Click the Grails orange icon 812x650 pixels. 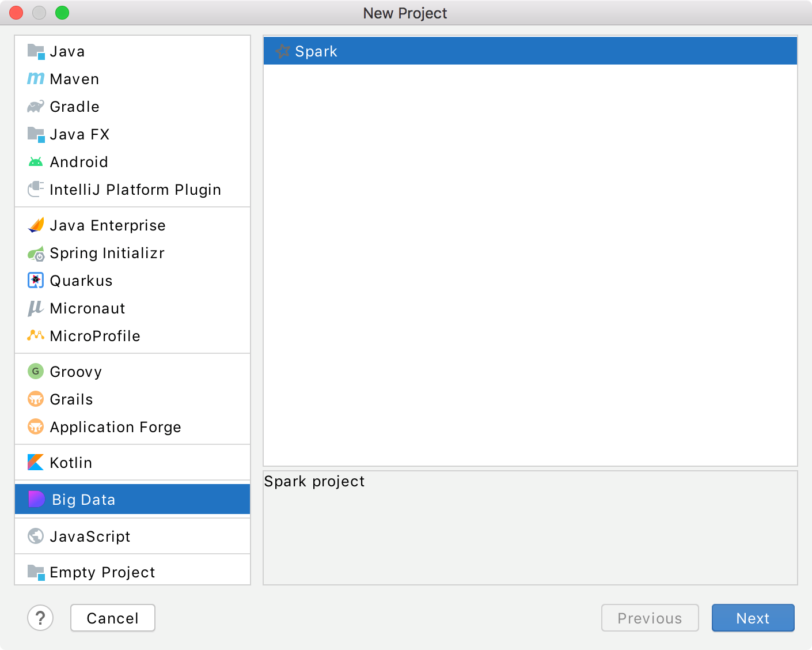(36, 399)
